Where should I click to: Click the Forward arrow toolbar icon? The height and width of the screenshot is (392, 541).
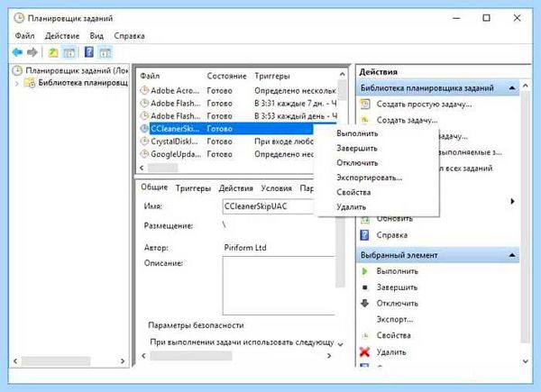[32, 52]
